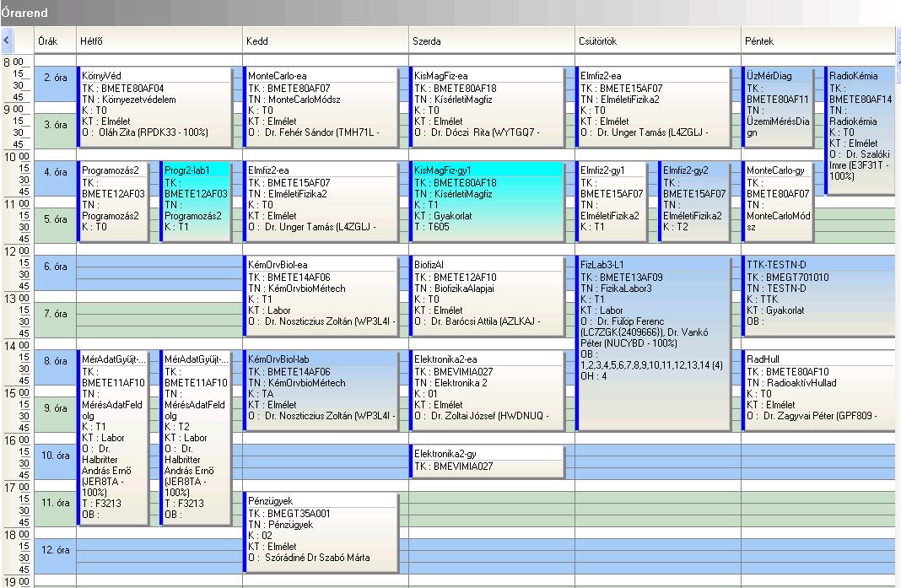Click the "19 00" time label
Viewport: 901px width, 588px height.
pyautogui.click(x=17, y=581)
